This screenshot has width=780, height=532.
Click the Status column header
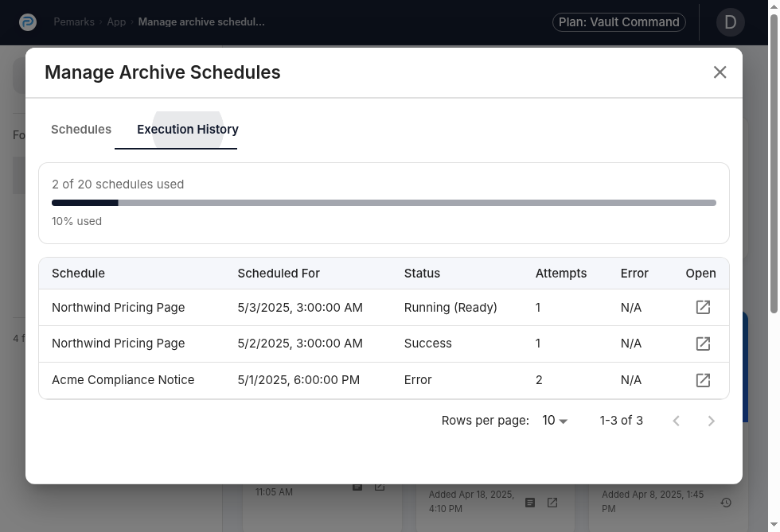422,274
